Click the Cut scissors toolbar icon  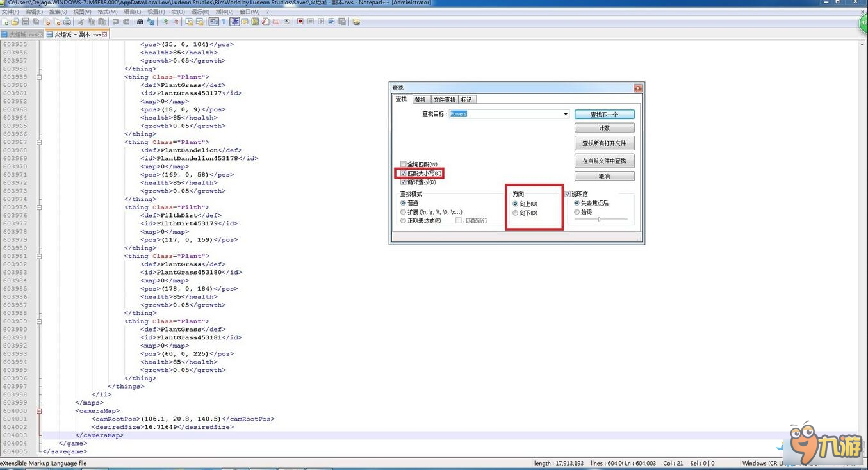click(81, 21)
